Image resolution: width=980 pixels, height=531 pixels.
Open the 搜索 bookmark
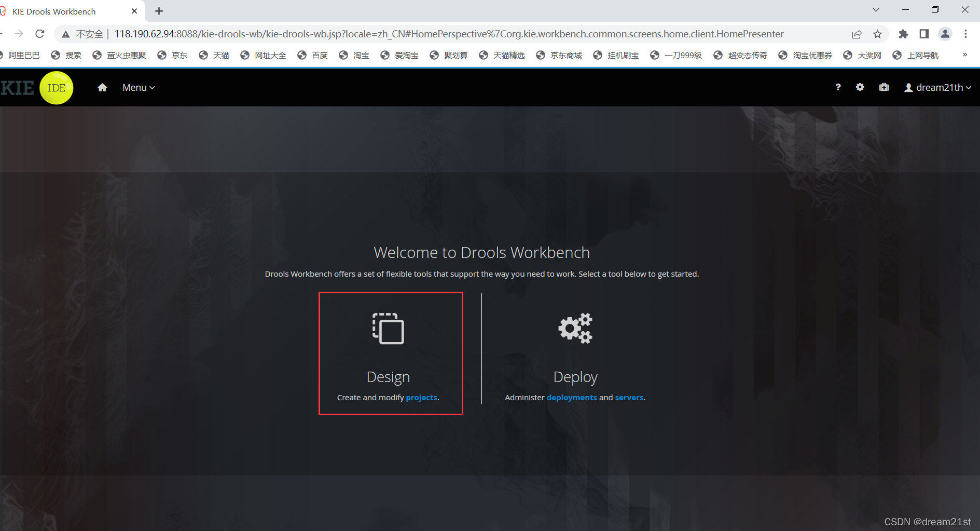(x=66, y=55)
